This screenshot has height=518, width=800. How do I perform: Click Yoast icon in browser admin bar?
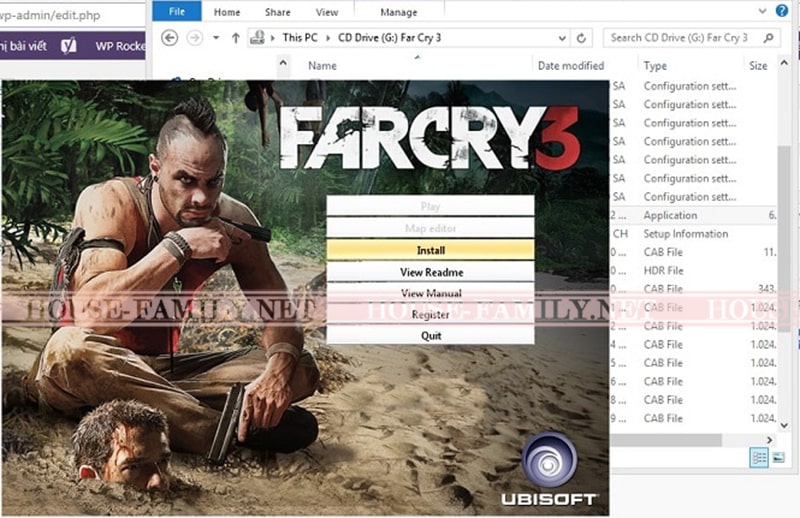tap(68, 46)
